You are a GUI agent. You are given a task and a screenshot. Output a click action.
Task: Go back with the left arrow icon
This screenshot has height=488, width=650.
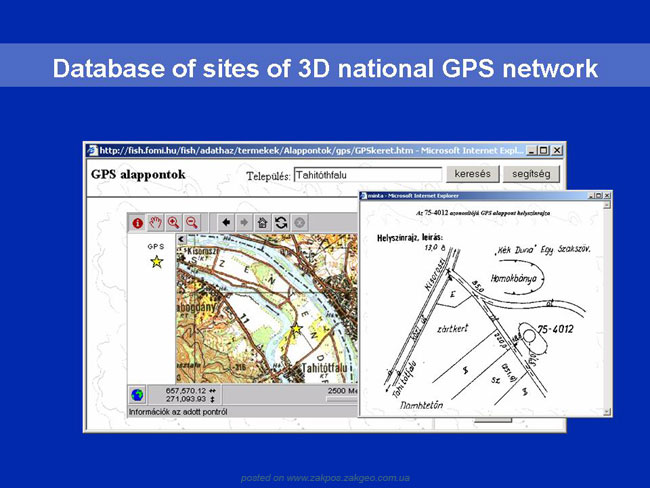pos(226,223)
